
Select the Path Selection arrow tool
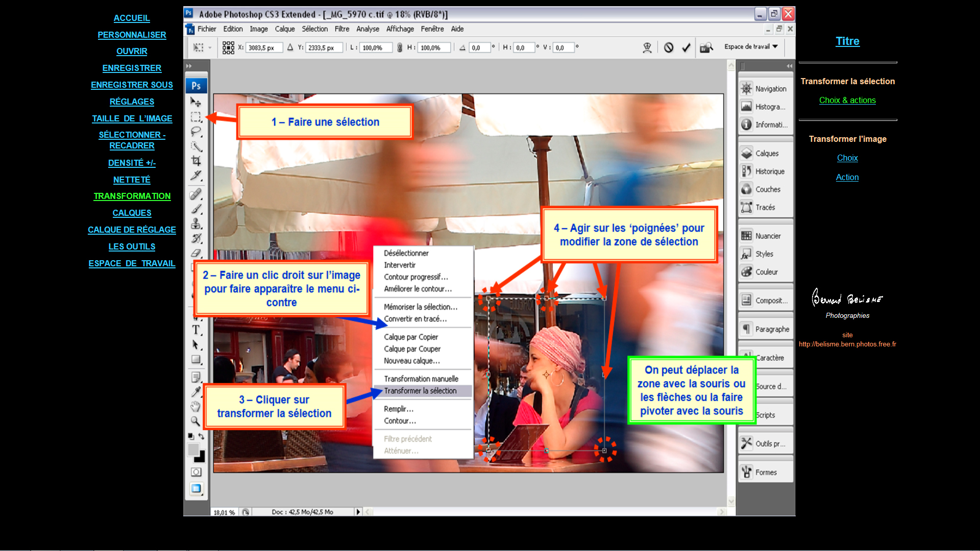(196, 345)
